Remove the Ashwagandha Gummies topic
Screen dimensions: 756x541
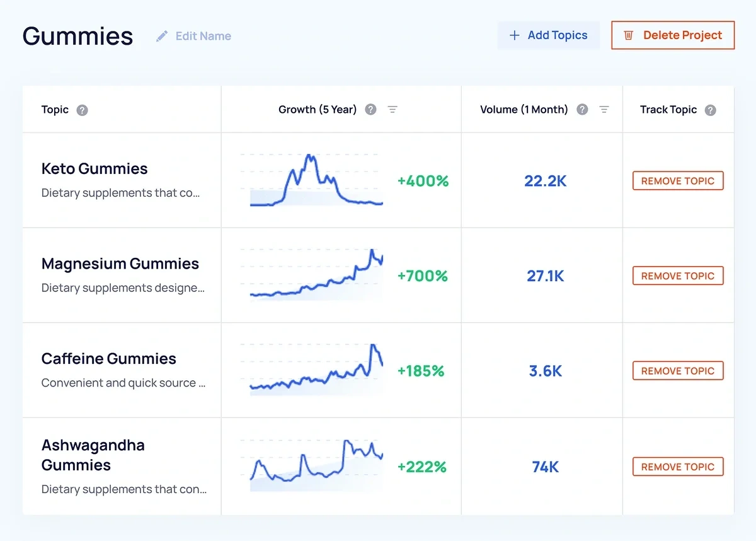pyautogui.click(x=677, y=467)
